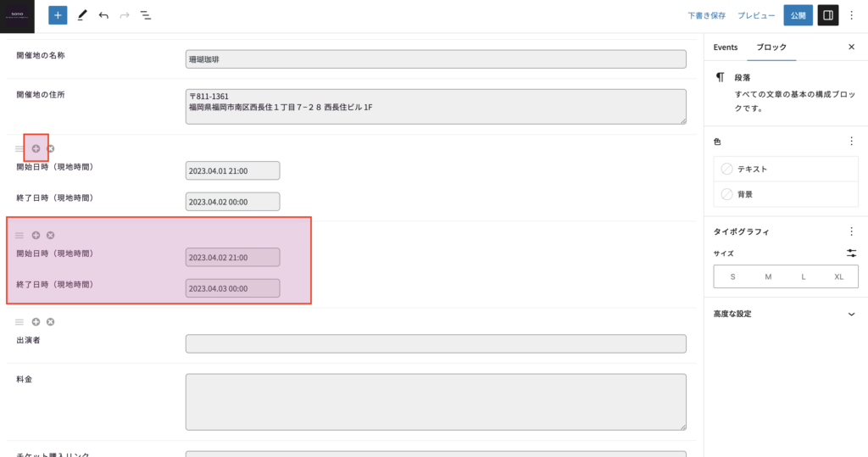Open the top bar options three-dot menu

852,15
